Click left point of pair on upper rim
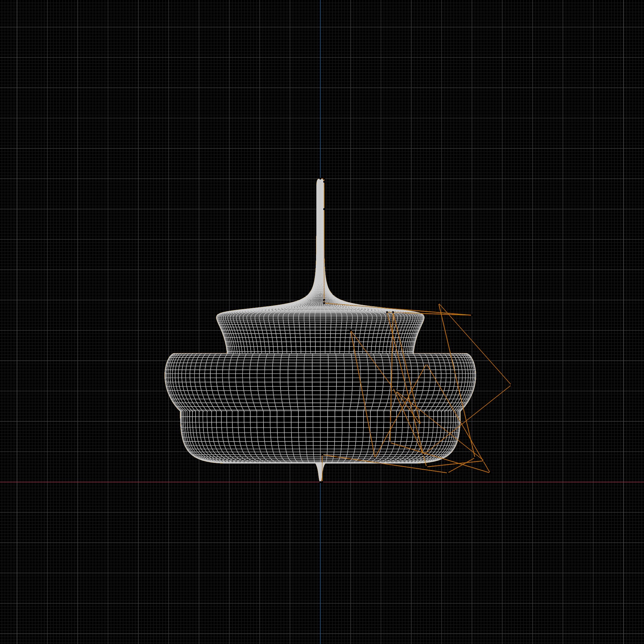 387,312
